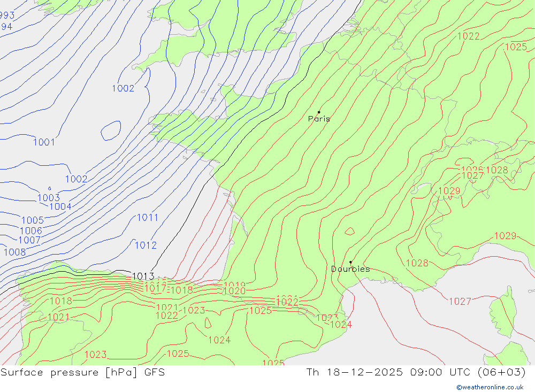Open the weatheronline.co.uk copyright link
Image resolution: width=535 pixels, height=392 pixels.
[490, 387]
